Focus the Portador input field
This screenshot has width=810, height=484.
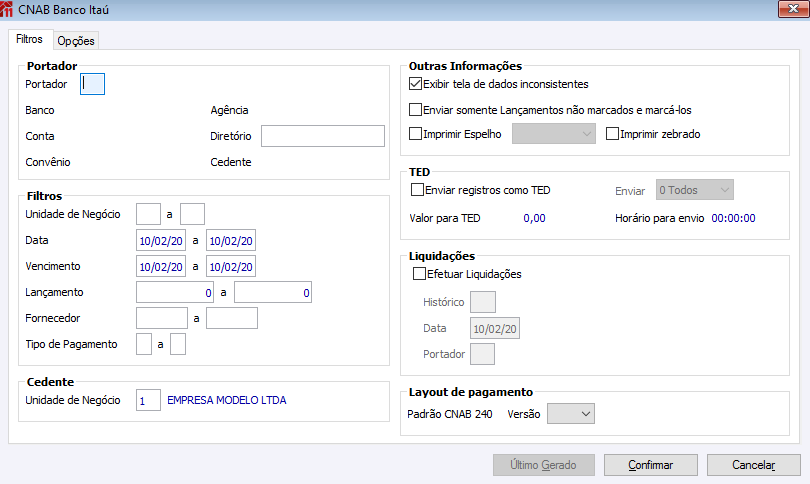click(92, 84)
